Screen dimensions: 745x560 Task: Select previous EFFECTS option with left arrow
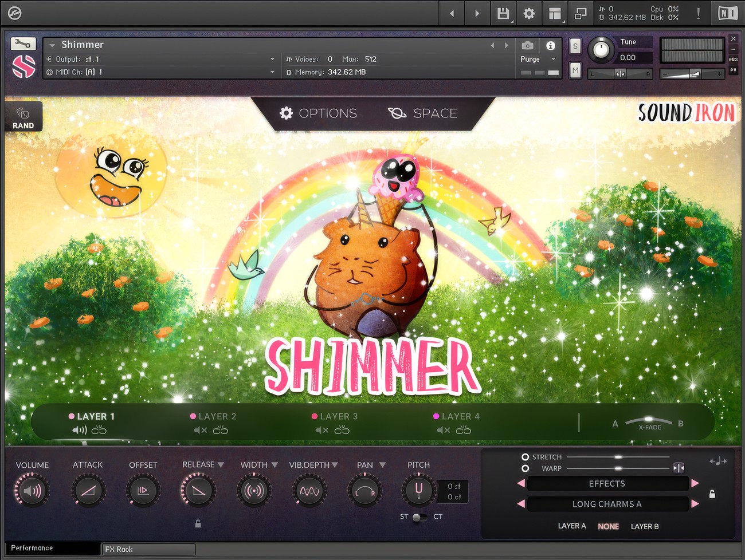pos(521,483)
